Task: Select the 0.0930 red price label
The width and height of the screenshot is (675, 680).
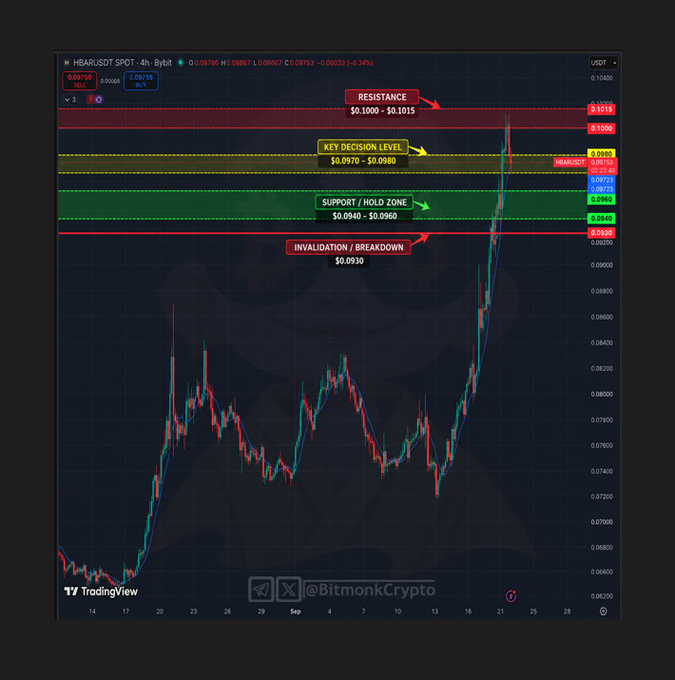Action: [x=601, y=233]
